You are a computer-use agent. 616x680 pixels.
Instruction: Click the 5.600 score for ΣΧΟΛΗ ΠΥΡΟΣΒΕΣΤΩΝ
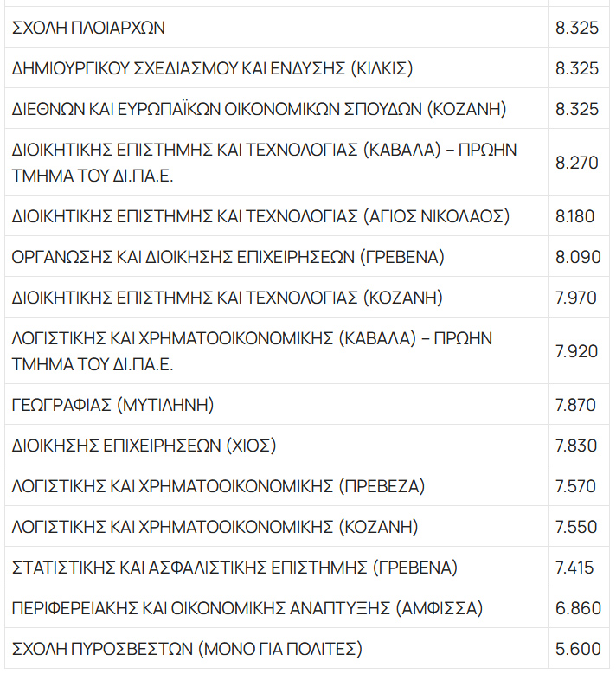(577, 649)
